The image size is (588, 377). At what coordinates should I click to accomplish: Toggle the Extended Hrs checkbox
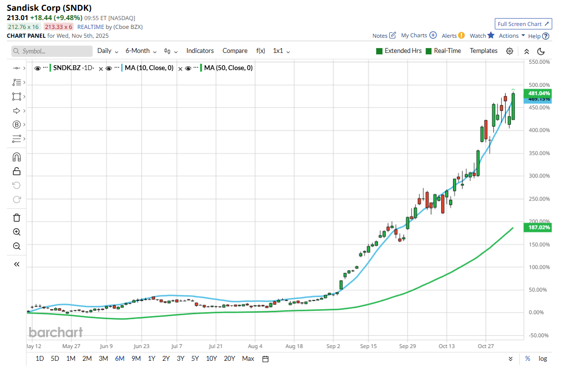[379, 51]
